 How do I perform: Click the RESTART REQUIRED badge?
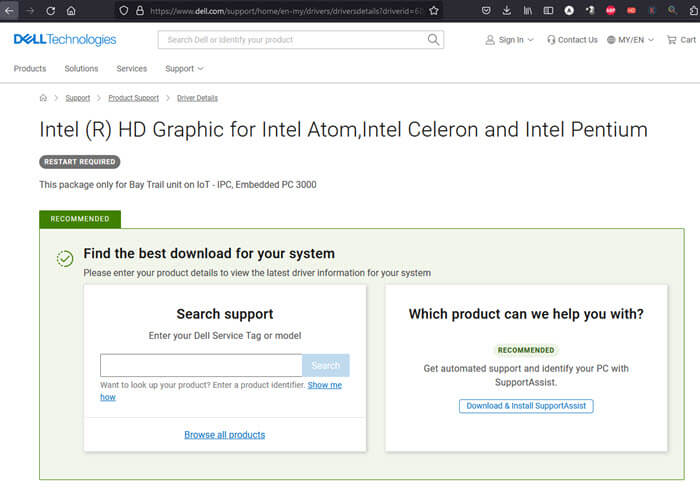(79, 162)
